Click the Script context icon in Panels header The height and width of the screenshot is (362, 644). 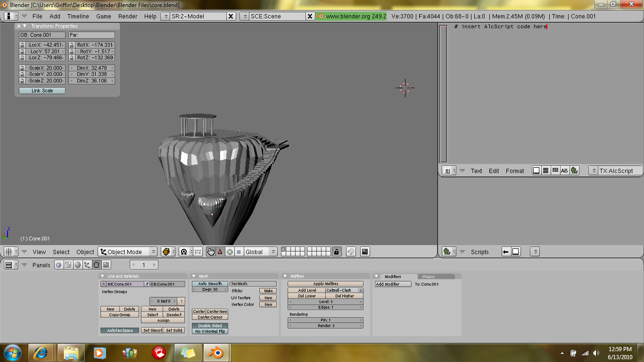(68, 265)
